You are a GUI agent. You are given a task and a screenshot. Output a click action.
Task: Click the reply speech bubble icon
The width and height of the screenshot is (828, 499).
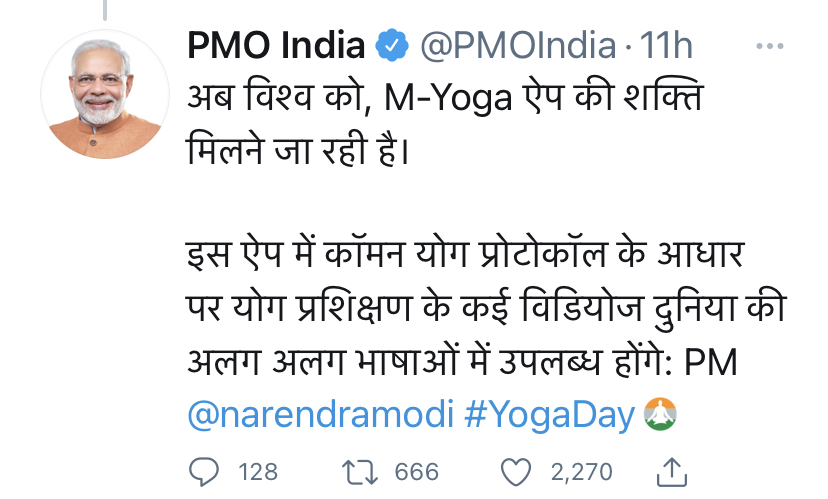pos(204,471)
